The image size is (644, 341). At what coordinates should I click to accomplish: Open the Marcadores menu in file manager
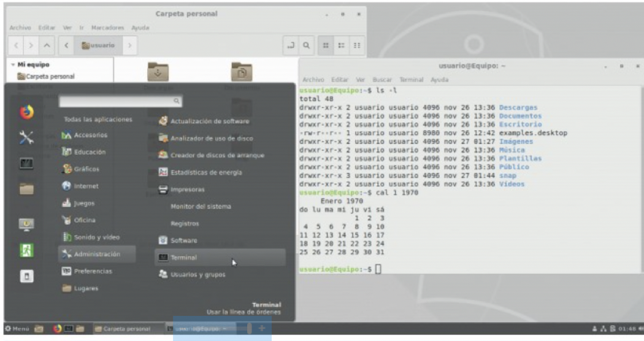point(107,28)
